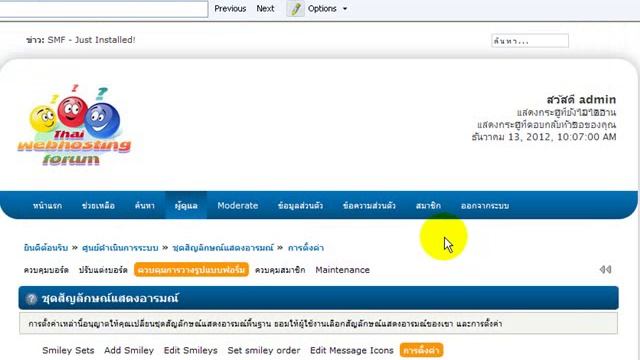640x360 pixels.
Task: Click the การตั้งค่า breadcrumb link
Action: tap(306, 248)
